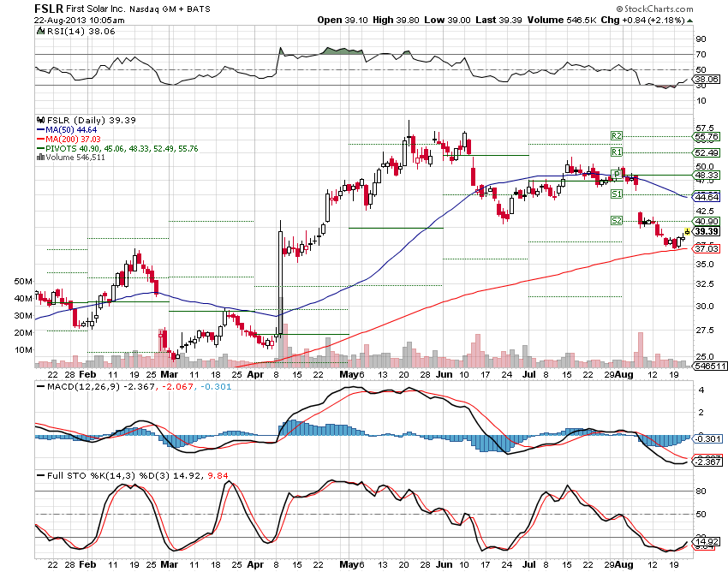728x572 pixels.
Task: Click the PIVOTS legend values text
Action: pos(122,149)
